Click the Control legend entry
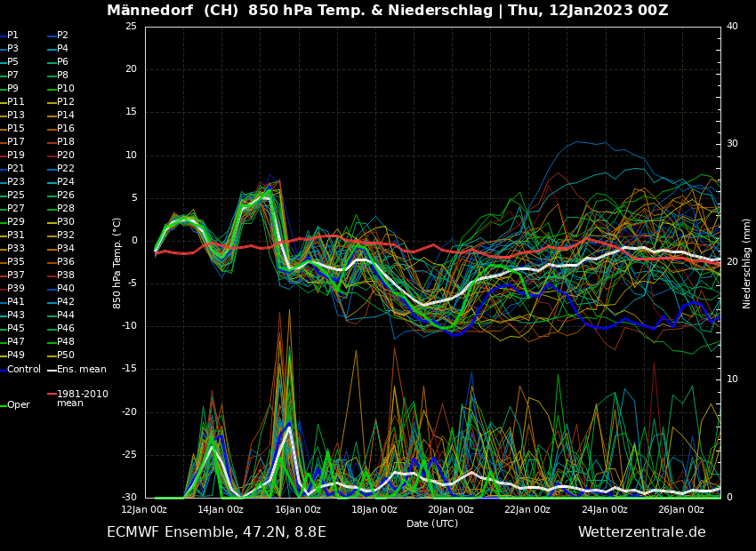Viewport: 756px width, 551px height. tap(24, 369)
